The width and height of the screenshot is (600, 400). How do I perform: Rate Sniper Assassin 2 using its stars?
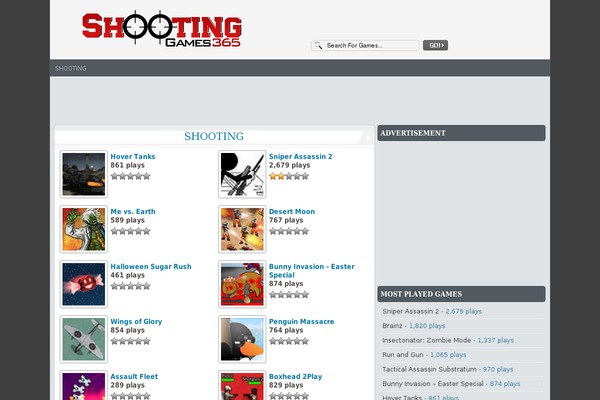pos(289,176)
